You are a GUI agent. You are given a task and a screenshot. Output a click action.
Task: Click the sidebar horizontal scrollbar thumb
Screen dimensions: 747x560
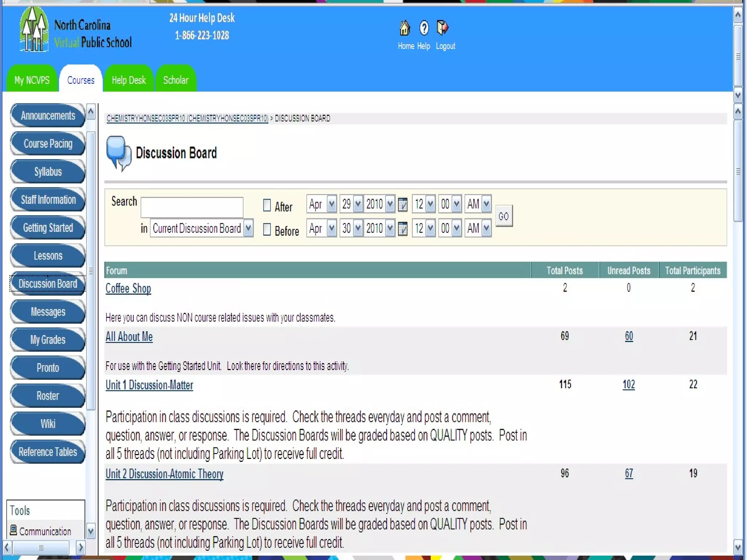point(41,547)
